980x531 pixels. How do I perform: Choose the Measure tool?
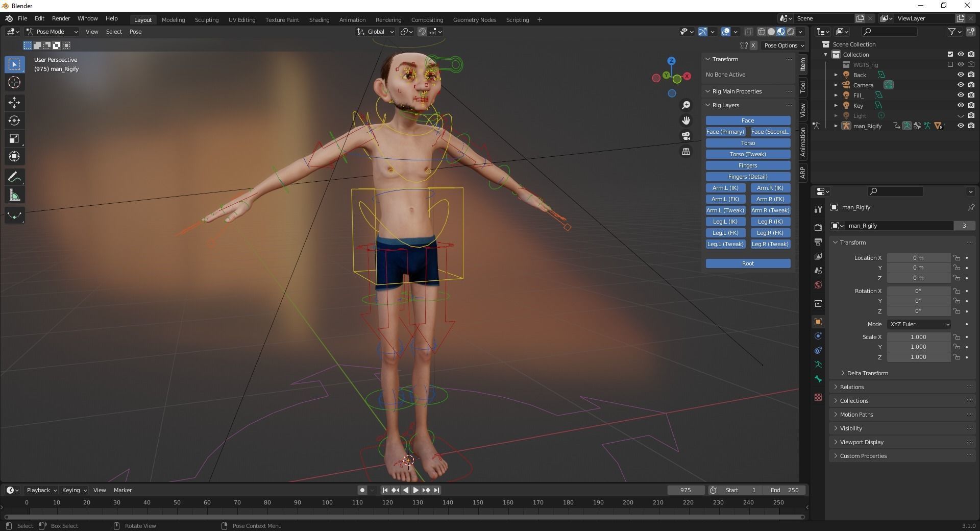pos(14,195)
